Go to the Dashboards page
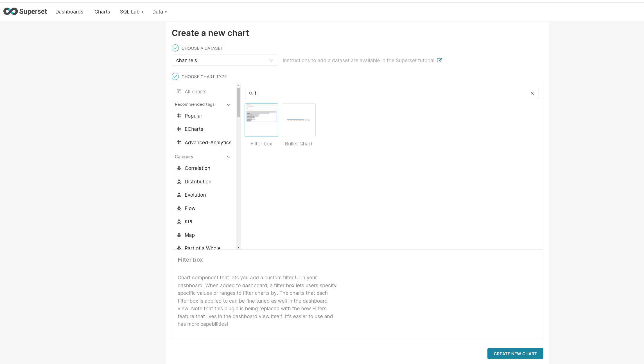The width and height of the screenshot is (644, 364). tap(69, 12)
